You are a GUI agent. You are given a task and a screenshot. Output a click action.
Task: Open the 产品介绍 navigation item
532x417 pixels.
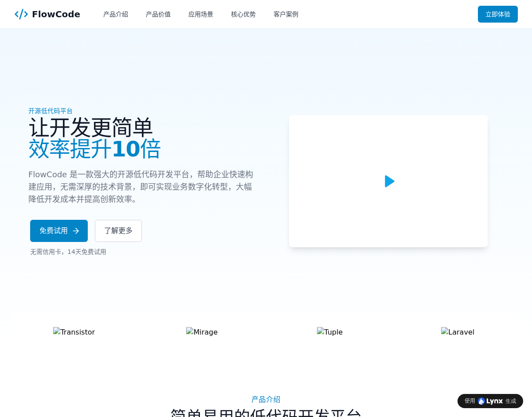pyautogui.click(x=116, y=14)
